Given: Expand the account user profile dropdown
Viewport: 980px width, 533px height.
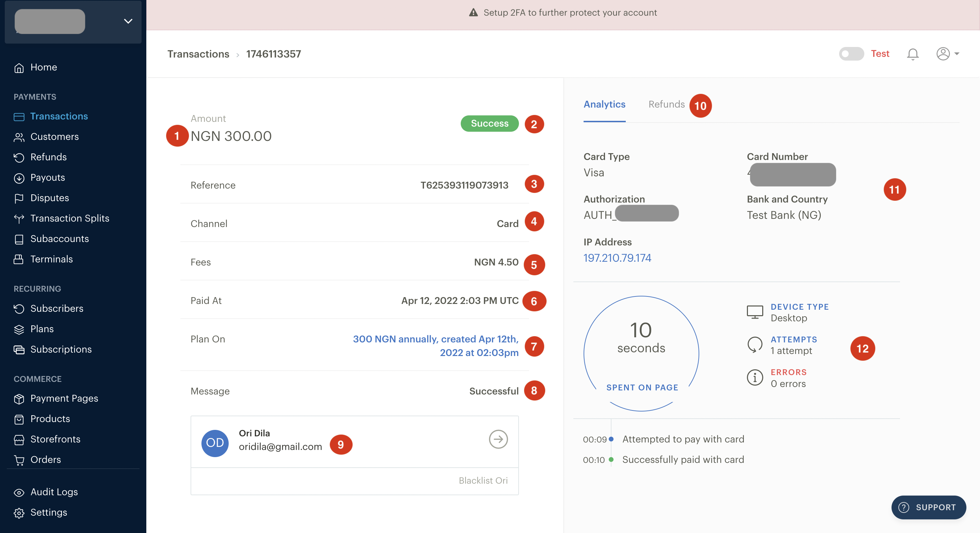Looking at the screenshot, I should pos(948,54).
